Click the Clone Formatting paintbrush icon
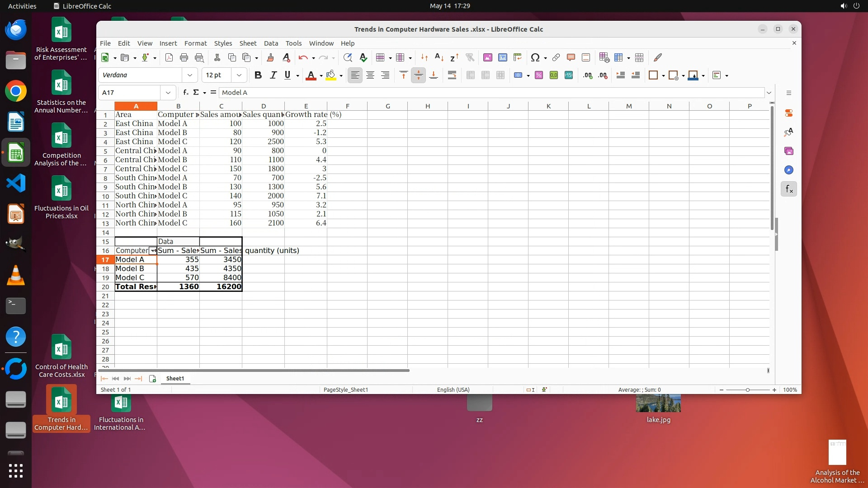 coord(270,57)
